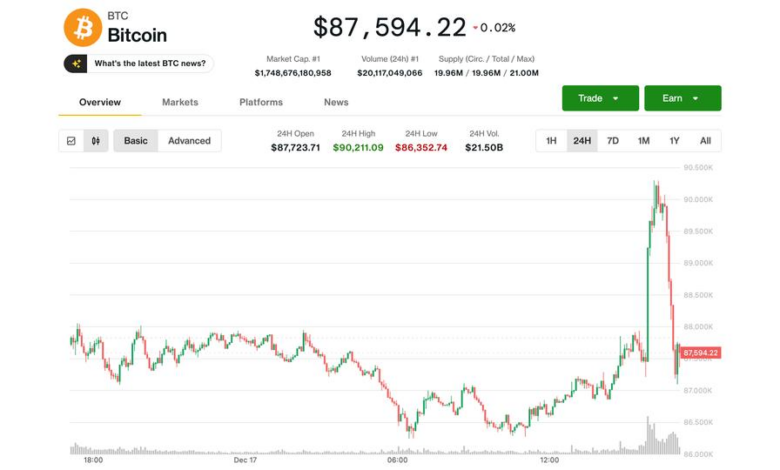This screenshot has width=780, height=470.
Task: Open the Platforms tab
Action: coord(261,102)
